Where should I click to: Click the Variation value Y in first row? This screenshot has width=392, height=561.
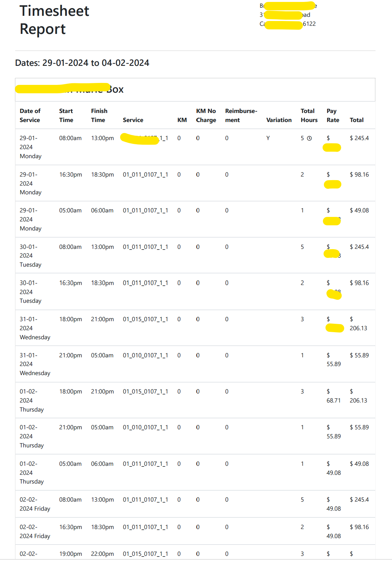pos(268,138)
